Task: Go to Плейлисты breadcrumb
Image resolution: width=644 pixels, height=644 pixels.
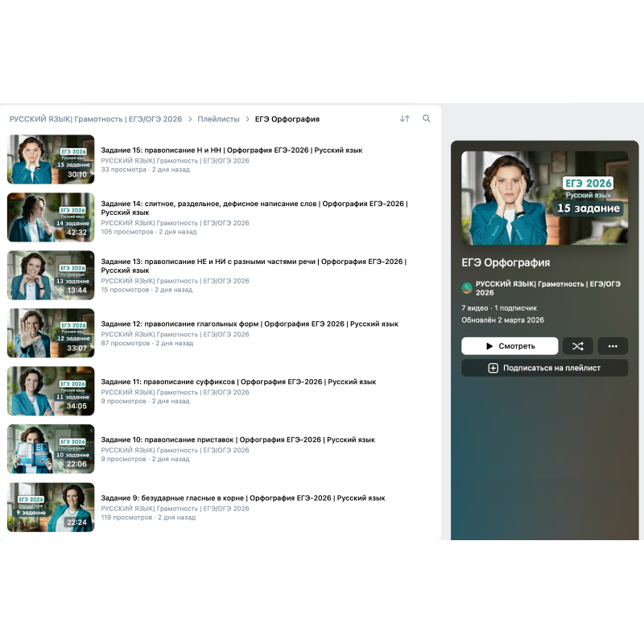Action: pyautogui.click(x=218, y=119)
